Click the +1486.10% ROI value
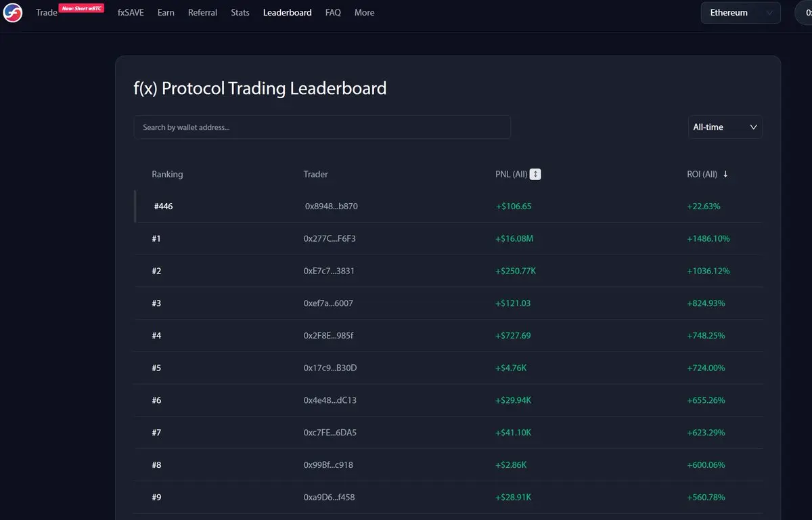 [x=708, y=239]
